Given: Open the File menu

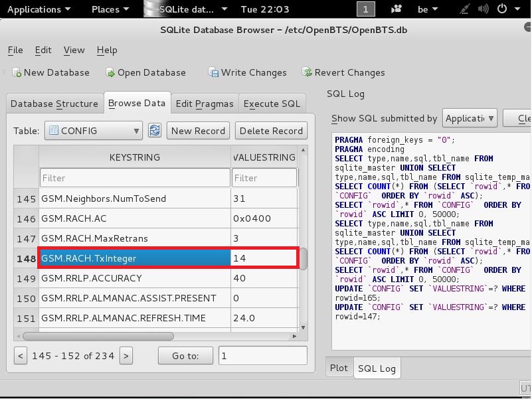Looking at the screenshot, I should (15, 50).
